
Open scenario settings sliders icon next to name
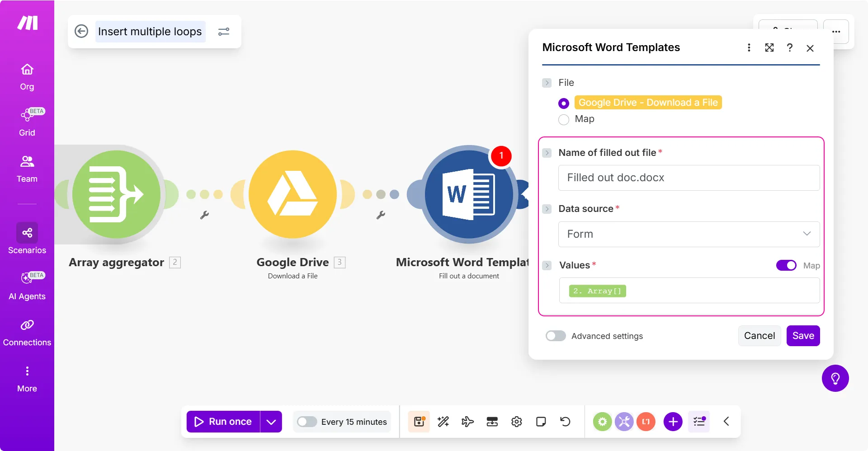click(x=224, y=32)
